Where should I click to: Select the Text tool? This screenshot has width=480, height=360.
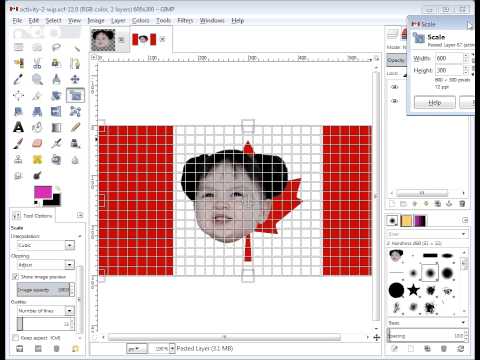(x=19, y=127)
